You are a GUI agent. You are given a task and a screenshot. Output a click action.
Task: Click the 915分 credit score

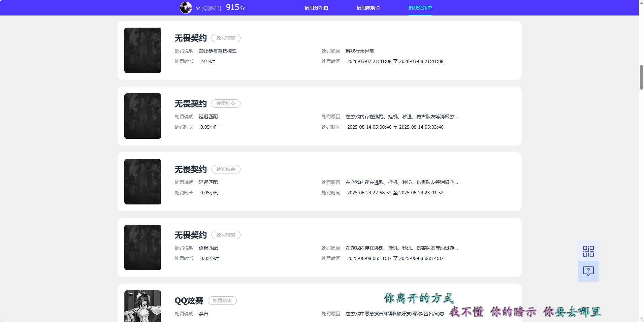[x=235, y=7]
